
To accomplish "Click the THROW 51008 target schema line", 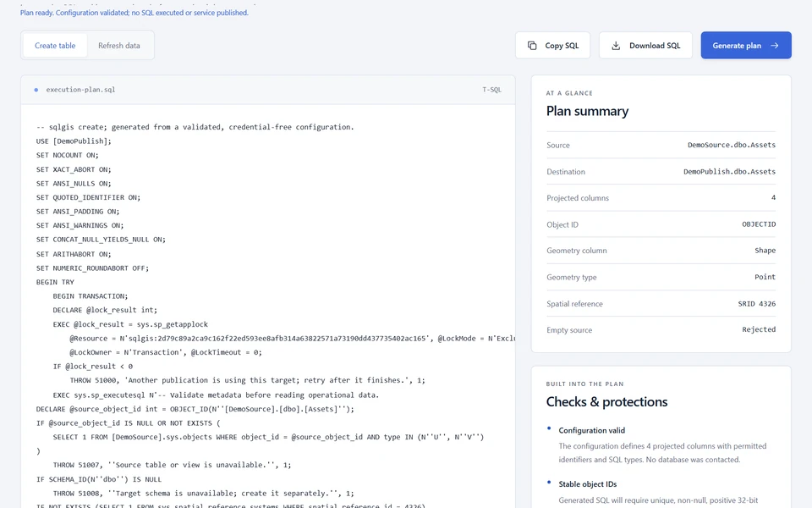I will (x=204, y=494).
